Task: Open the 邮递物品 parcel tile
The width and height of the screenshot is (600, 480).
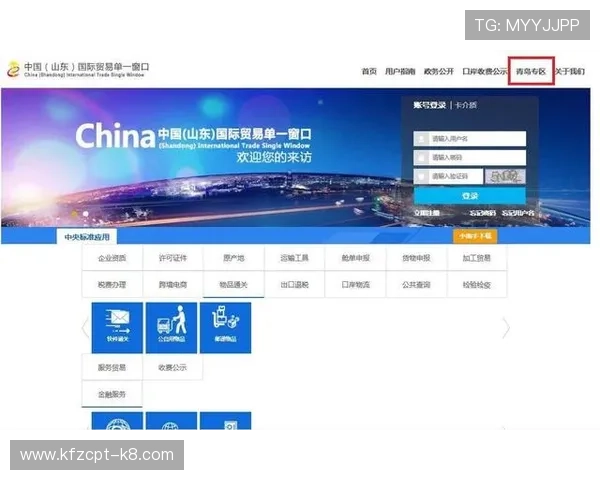Action: [225, 328]
